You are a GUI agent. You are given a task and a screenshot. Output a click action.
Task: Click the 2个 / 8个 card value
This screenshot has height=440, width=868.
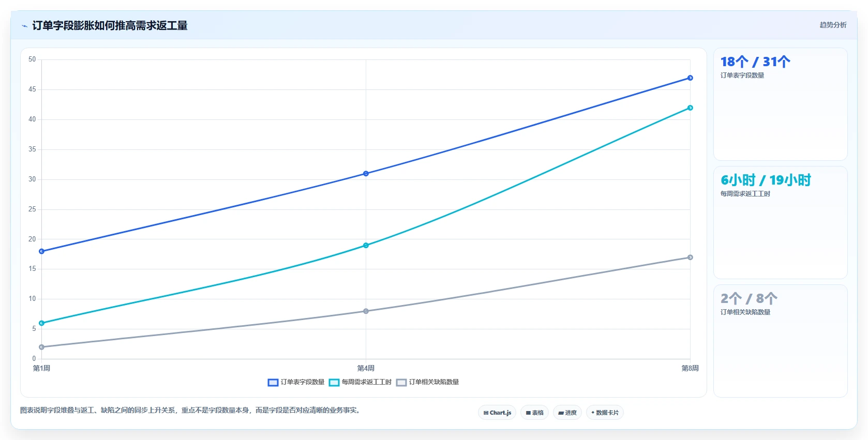coord(749,298)
